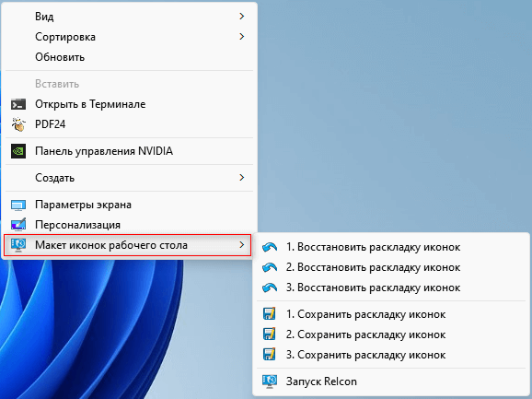
Task: Click the Terminal icon beside Открыть в Терминале
Action: [x=18, y=104]
